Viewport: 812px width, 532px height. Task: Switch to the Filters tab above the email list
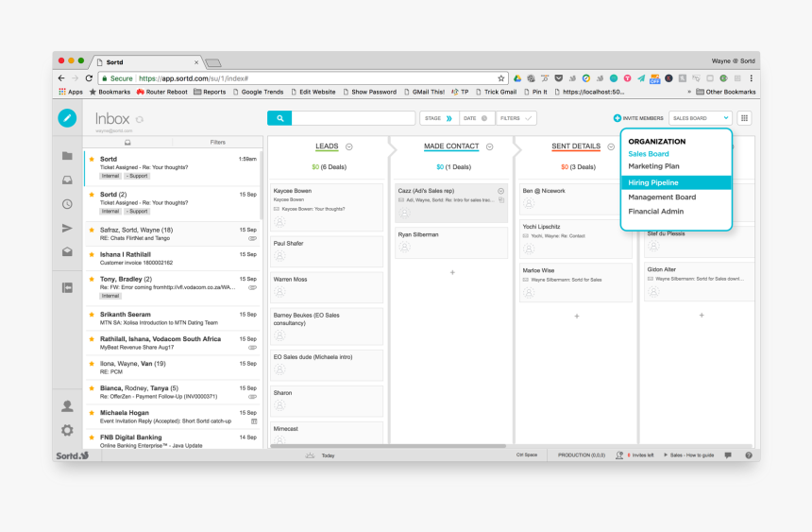coord(217,142)
